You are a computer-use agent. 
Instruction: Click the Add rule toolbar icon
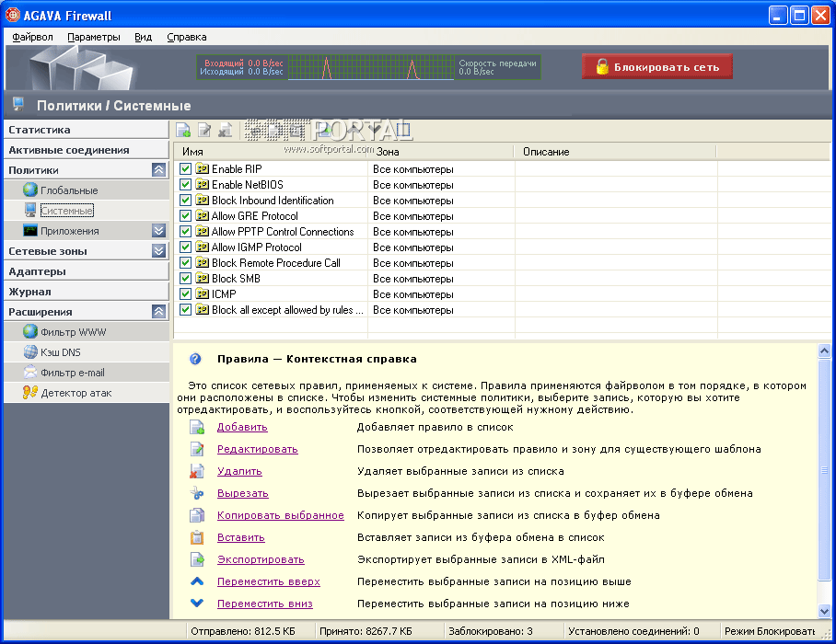184,131
